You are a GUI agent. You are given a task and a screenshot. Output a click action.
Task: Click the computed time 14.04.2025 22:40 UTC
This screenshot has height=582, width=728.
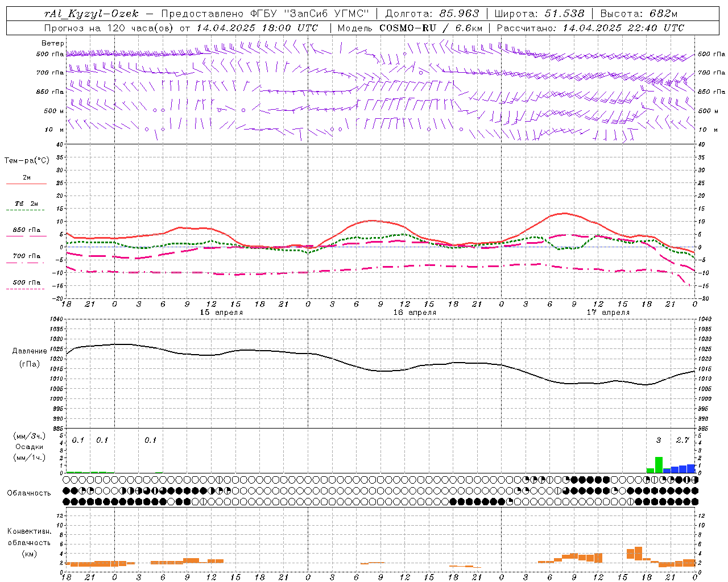point(623,28)
